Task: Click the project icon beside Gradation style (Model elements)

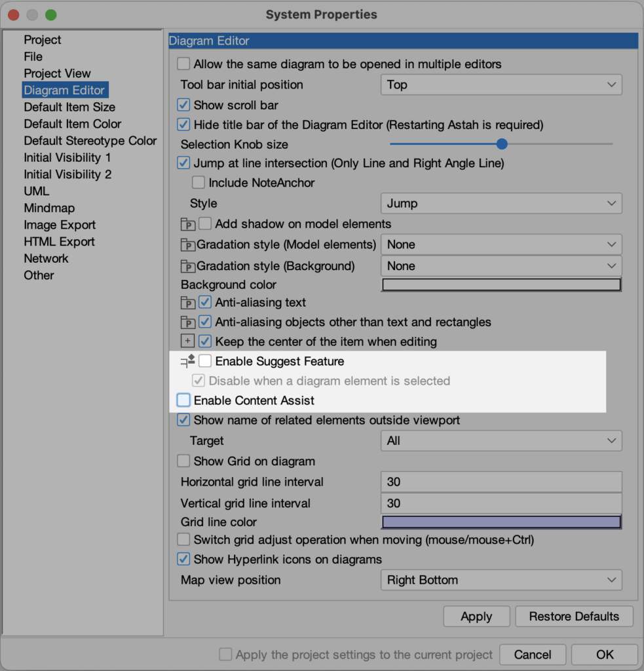Action: [188, 246]
